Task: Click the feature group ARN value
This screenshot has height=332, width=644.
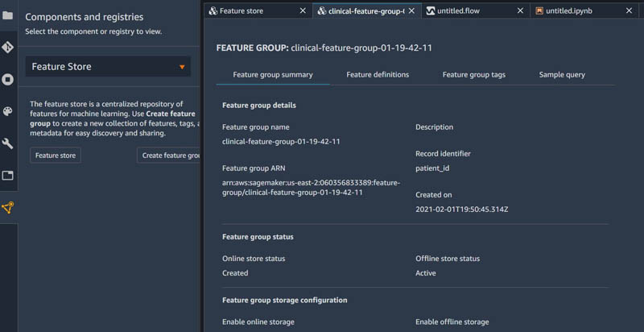Action: coord(312,188)
